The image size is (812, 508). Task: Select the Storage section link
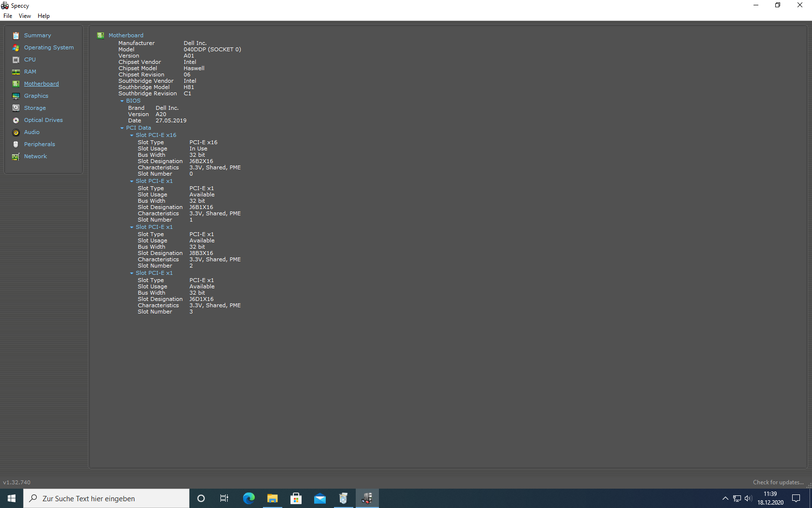pos(35,108)
